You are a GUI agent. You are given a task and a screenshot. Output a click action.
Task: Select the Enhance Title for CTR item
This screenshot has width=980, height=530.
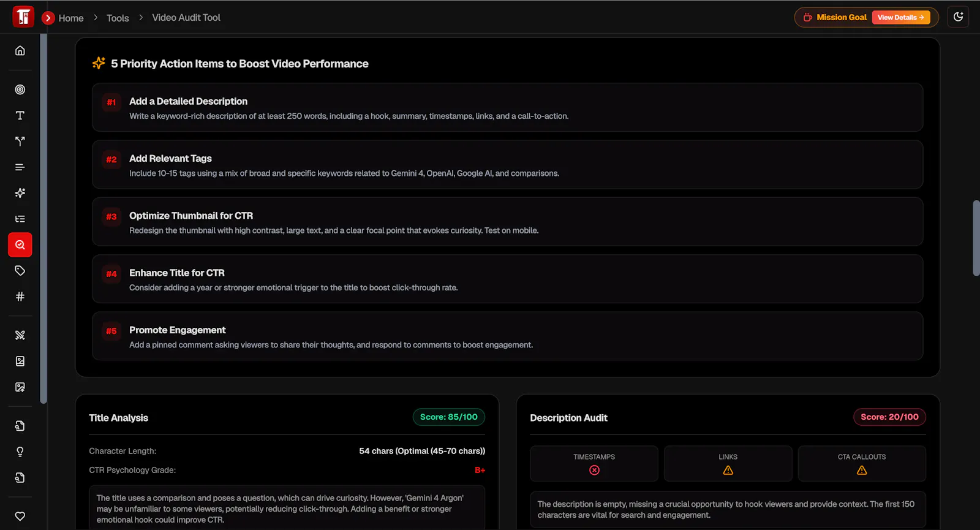[507, 279]
